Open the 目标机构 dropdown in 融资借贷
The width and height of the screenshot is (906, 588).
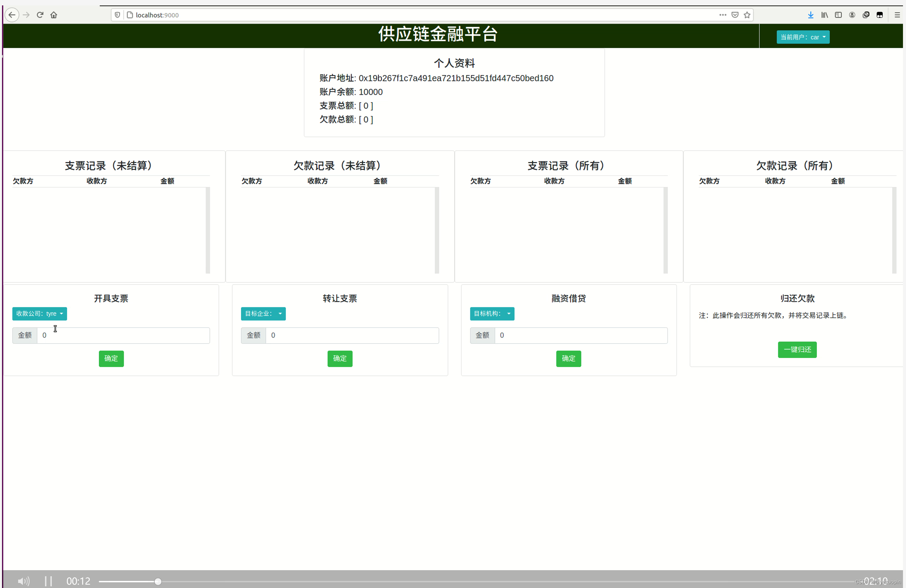point(492,314)
